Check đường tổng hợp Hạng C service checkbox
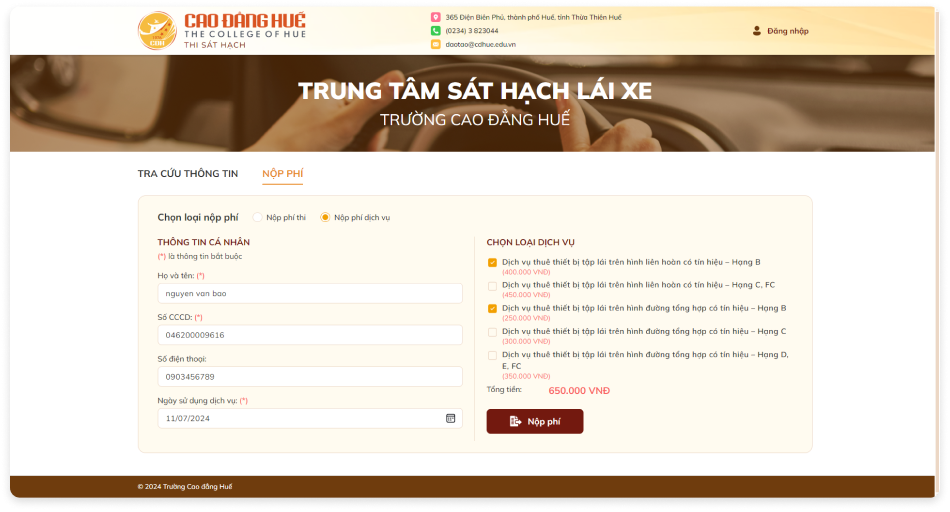Image resolution: width=950 pixels, height=512 pixels. (492, 332)
